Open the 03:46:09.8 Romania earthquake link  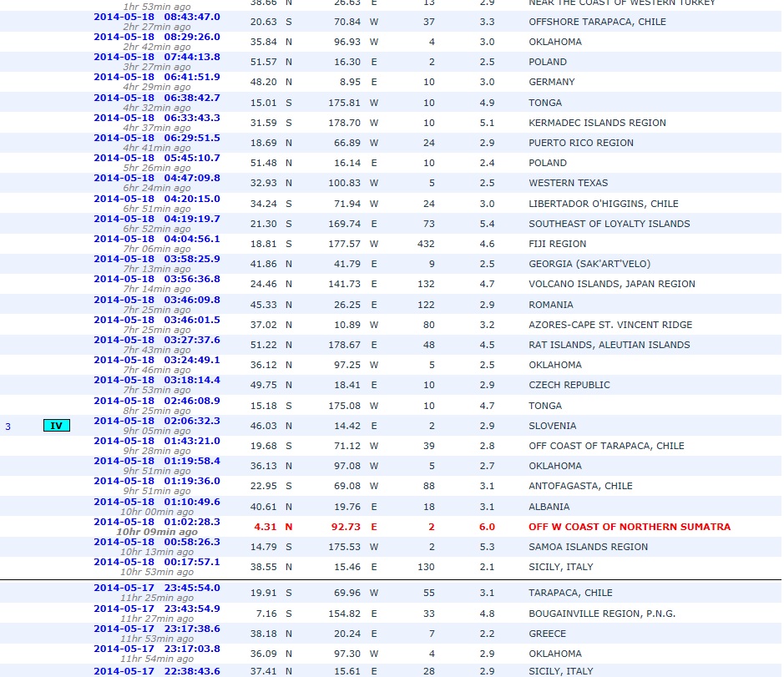point(156,300)
